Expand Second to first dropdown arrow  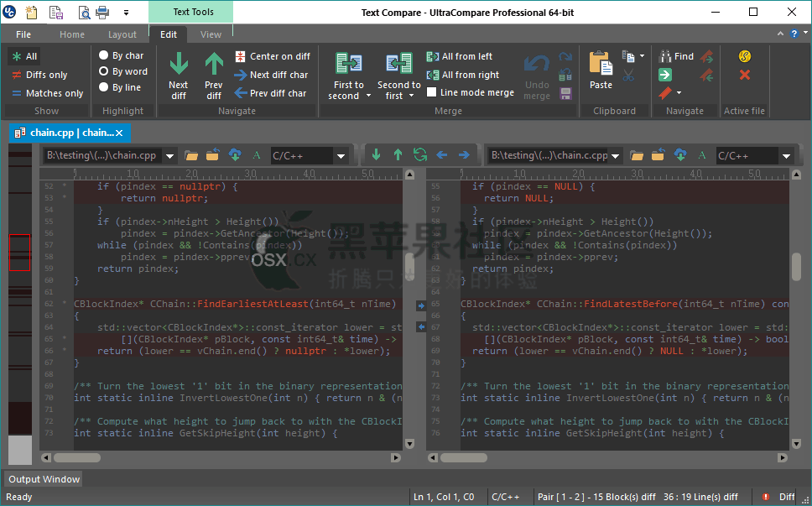[x=411, y=96]
